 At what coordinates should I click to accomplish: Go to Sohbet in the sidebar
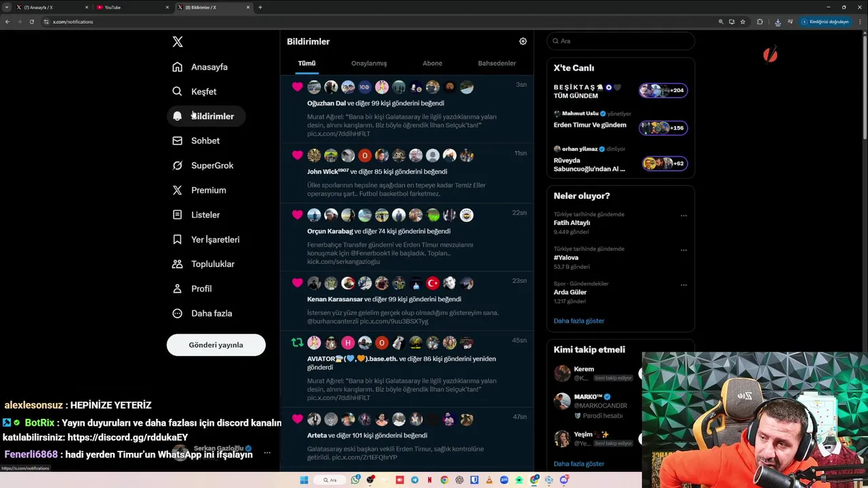click(196, 141)
